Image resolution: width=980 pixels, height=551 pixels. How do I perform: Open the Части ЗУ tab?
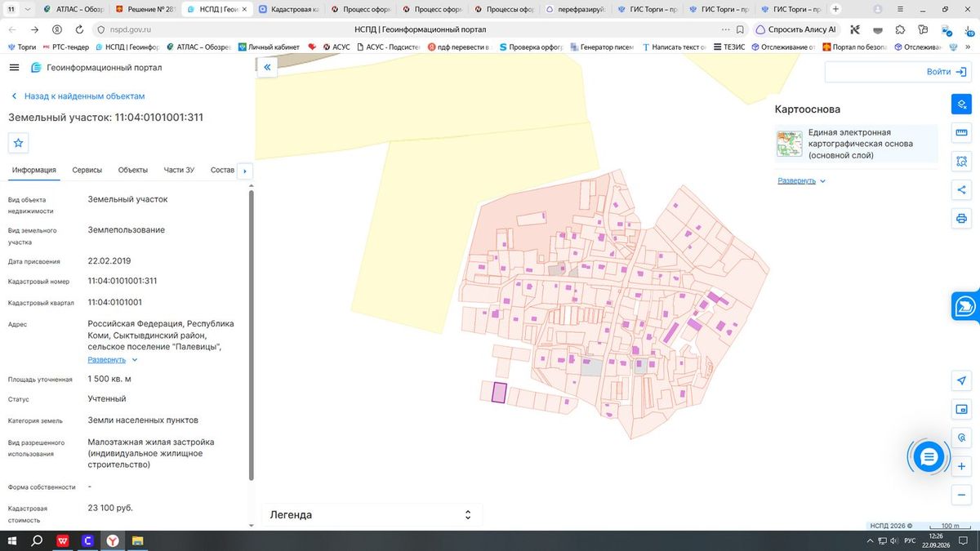179,170
